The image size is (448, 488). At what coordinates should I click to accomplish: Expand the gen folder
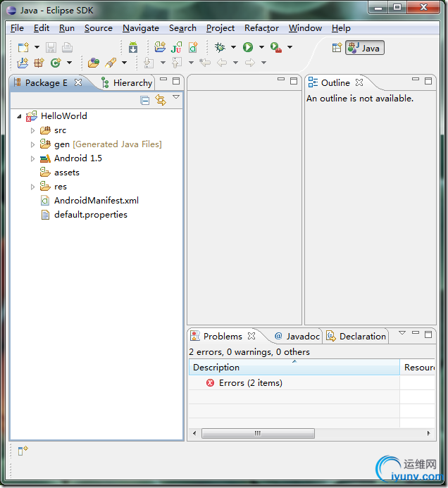pyautogui.click(x=32, y=144)
